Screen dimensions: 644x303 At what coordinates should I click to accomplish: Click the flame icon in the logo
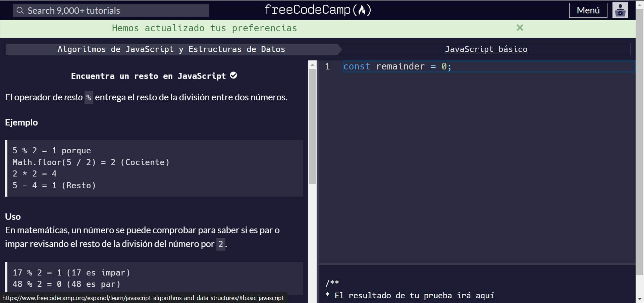click(362, 11)
